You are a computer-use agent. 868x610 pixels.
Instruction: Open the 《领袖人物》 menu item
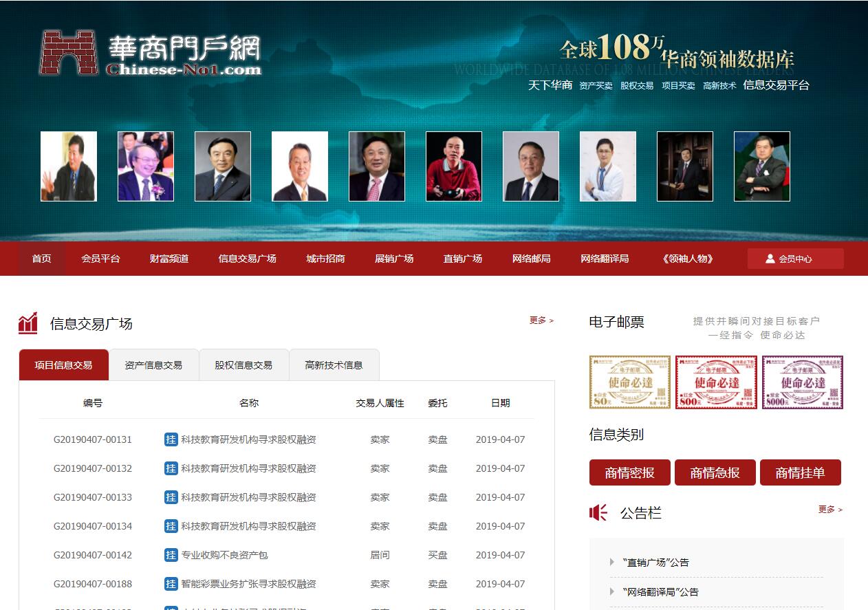click(688, 259)
